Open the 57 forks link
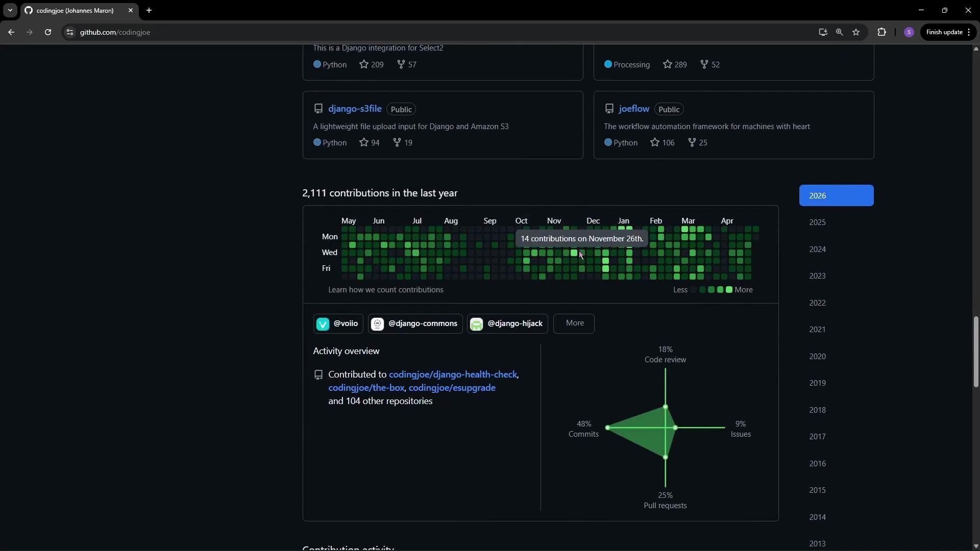 coord(407,65)
